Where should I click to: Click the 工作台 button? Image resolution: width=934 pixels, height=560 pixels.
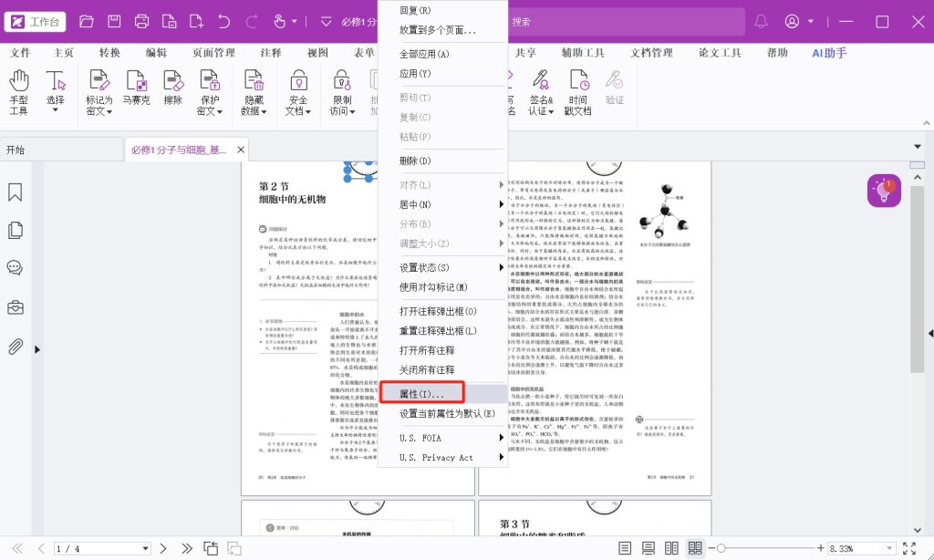pyautogui.click(x=36, y=21)
